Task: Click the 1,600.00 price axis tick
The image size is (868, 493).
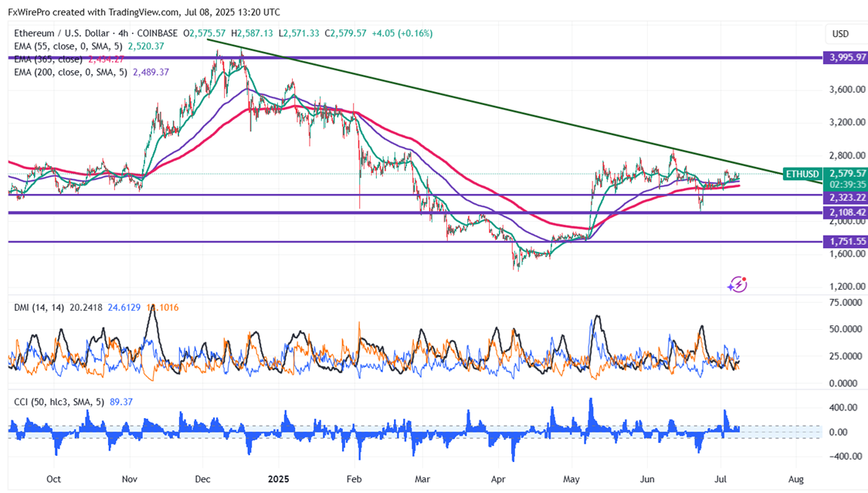Action: pyautogui.click(x=847, y=253)
